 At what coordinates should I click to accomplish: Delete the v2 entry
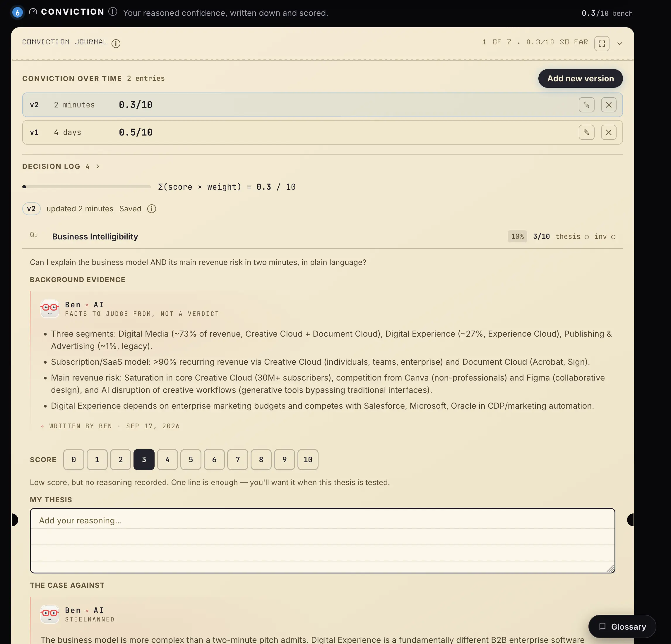pyautogui.click(x=608, y=105)
